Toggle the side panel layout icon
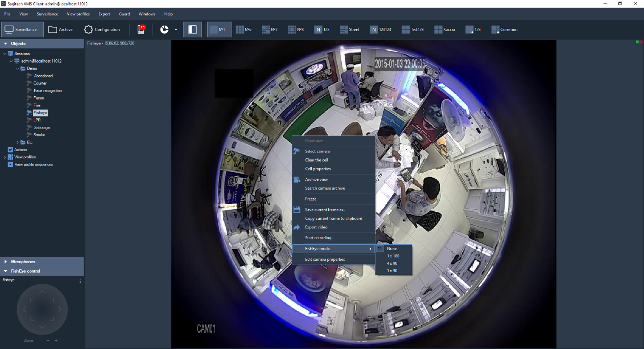Image resolution: width=644 pixels, height=349 pixels. (192, 30)
